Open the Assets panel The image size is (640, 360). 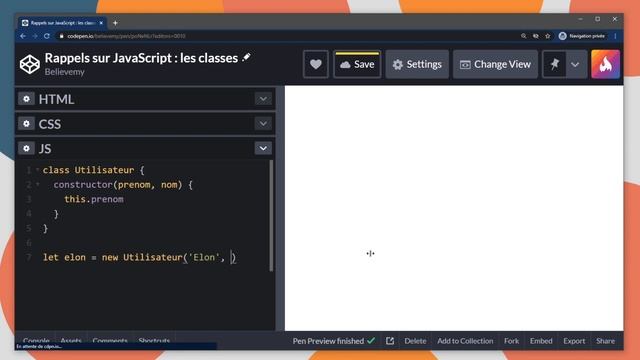coord(71,340)
